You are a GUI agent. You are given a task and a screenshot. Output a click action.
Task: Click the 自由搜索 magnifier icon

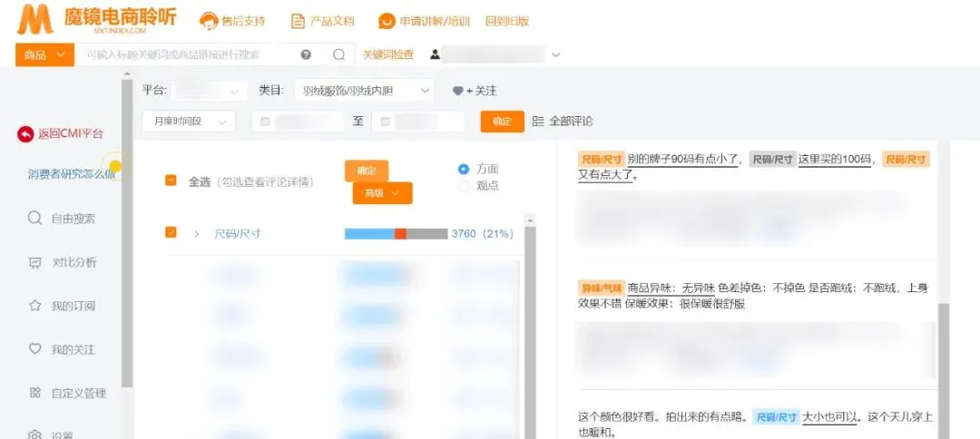35,219
